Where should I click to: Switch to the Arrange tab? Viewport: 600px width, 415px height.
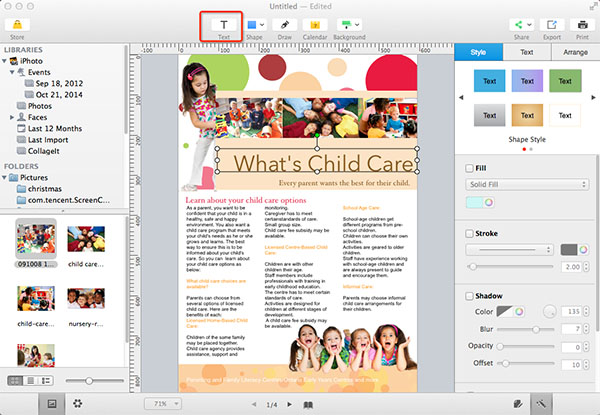pyautogui.click(x=575, y=52)
